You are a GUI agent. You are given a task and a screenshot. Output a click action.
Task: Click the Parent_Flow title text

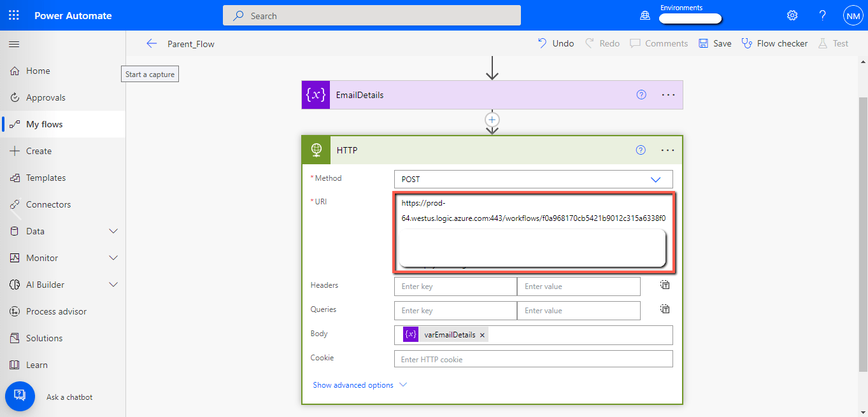[191, 44]
